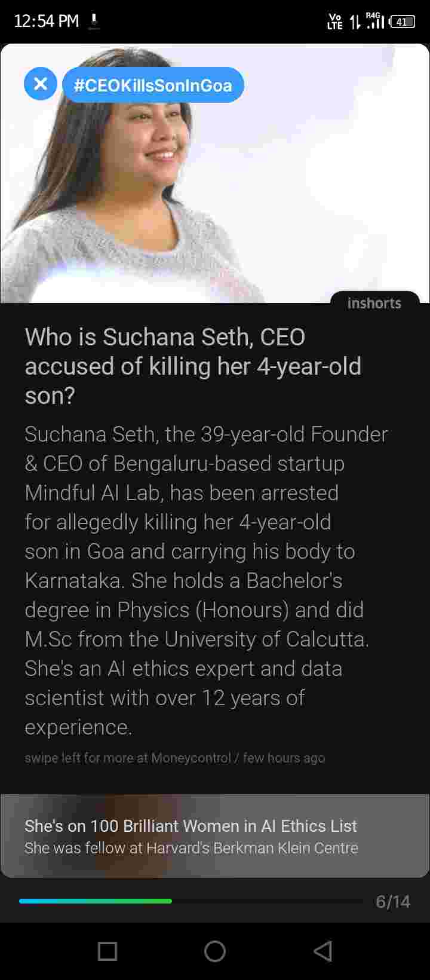Tap the VoLTE status icon

[x=335, y=22]
